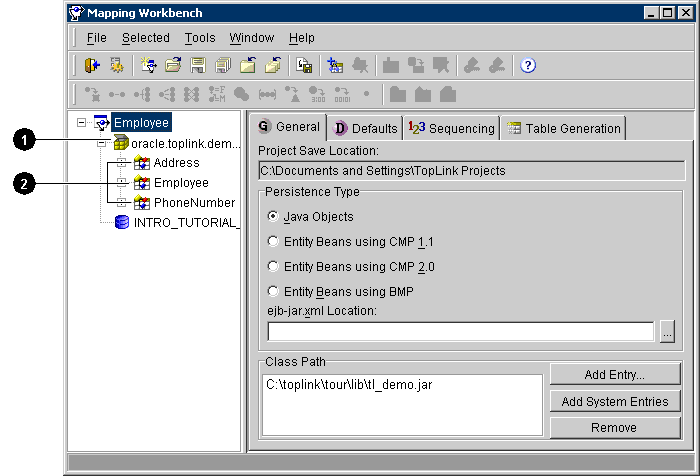Switch to the Defaults tab
The width and height of the screenshot is (700, 476).
click(x=365, y=129)
